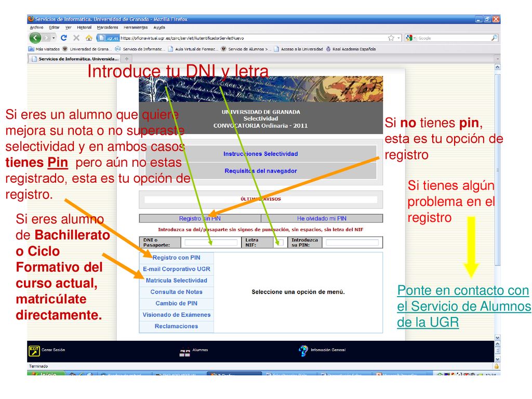
Task: Open the Instrucciones Selectividad link
Action: pyautogui.click(x=261, y=154)
